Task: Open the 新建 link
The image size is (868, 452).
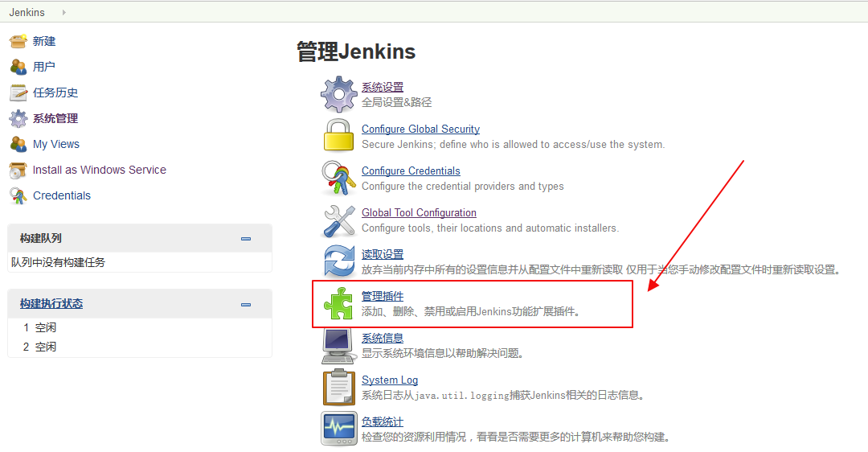Action: [43, 42]
